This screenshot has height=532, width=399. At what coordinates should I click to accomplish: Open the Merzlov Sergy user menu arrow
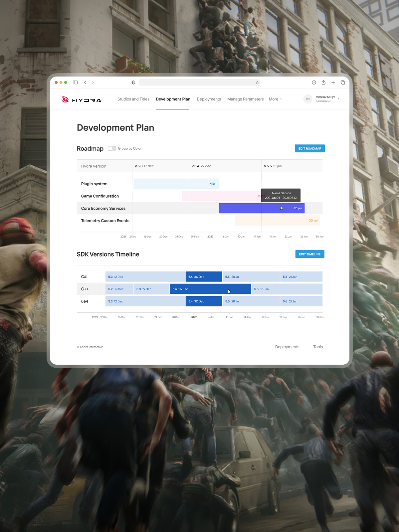click(x=338, y=99)
